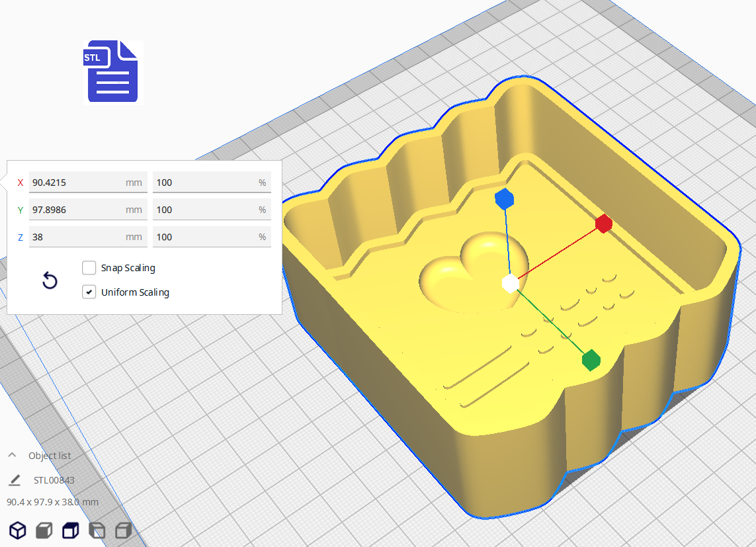This screenshot has height=547, width=756.
Task: Click the white center uniform scale handle
Action: pos(510,283)
